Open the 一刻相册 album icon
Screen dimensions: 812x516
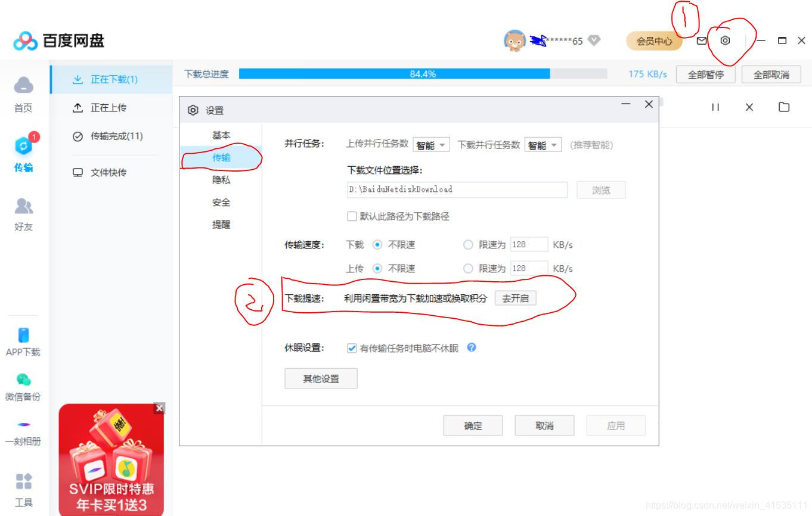pos(23,433)
